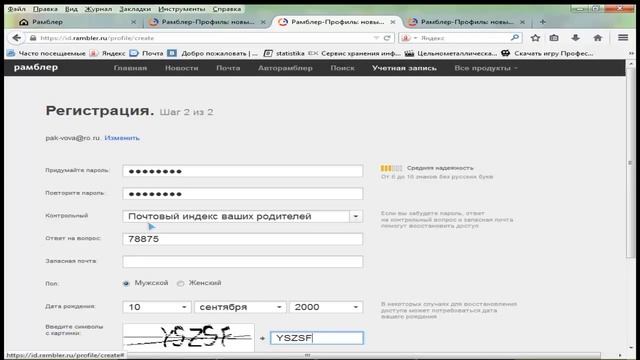
Task: Click the Повторите пароль field
Action: (242, 194)
